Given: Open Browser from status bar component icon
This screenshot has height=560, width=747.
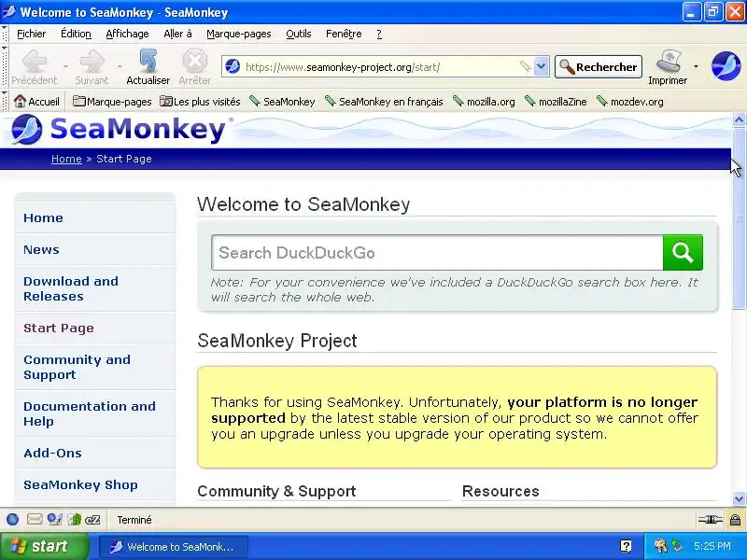Looking at the screenshot, I should (13, 520).
